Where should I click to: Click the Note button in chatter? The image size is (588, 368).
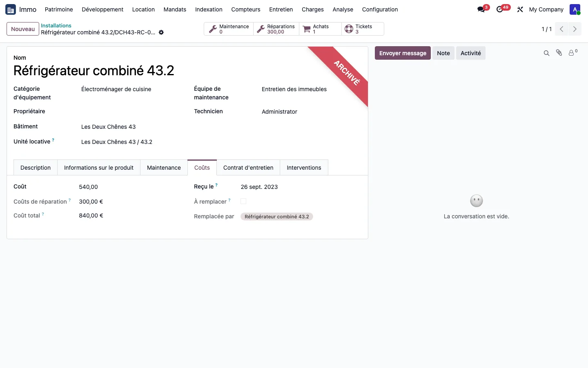443,53
